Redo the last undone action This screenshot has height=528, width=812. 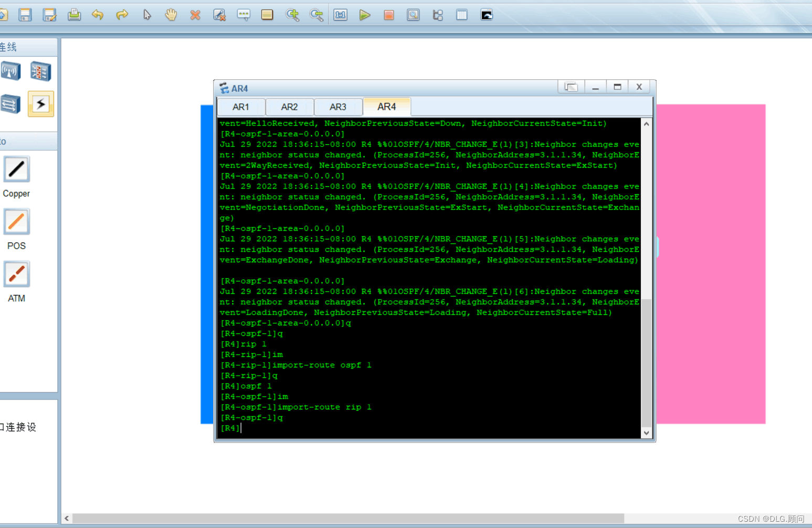click(x=122, y=15)
